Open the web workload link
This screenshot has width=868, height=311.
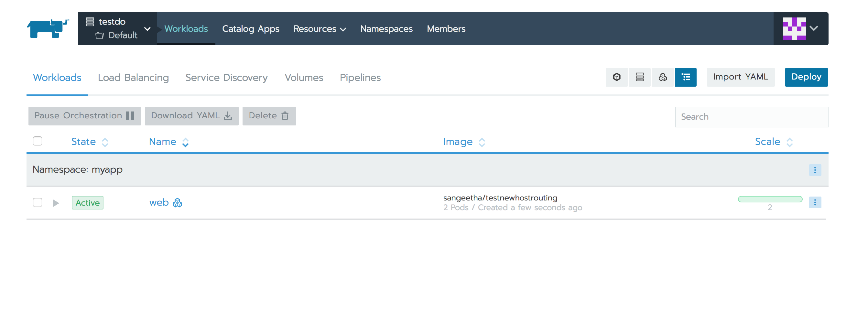coord(159,202)
